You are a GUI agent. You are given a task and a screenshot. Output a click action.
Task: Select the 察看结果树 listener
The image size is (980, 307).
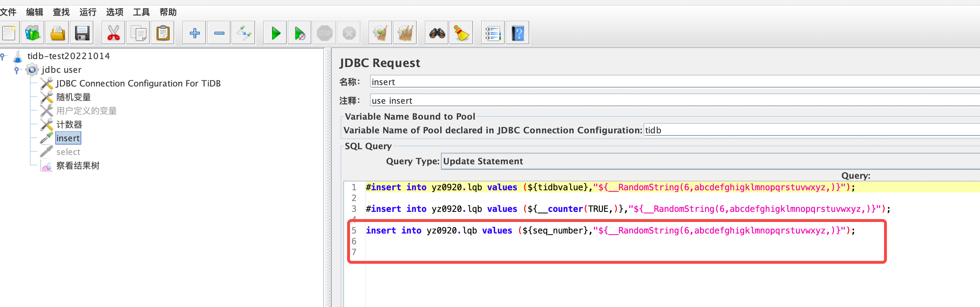(78, 166)
